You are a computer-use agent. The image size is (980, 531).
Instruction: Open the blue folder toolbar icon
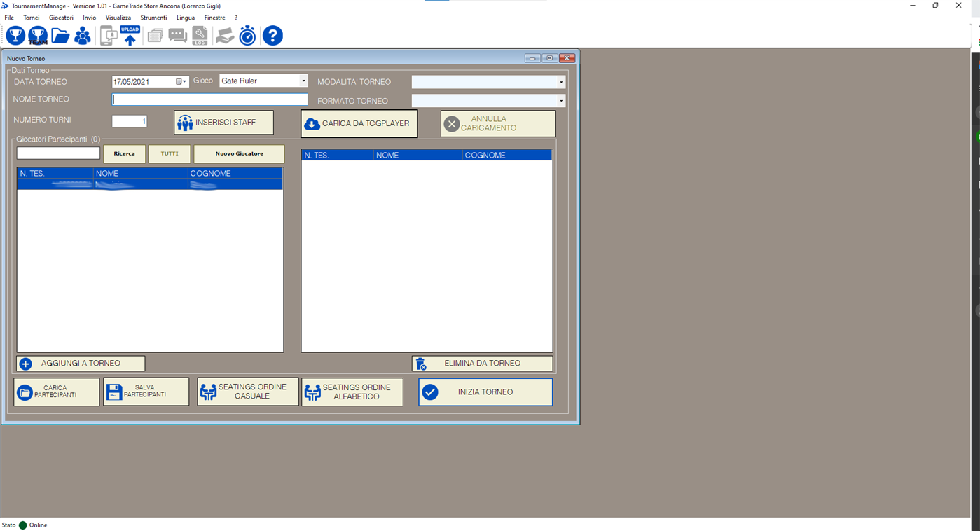click(x=60, y=36)
